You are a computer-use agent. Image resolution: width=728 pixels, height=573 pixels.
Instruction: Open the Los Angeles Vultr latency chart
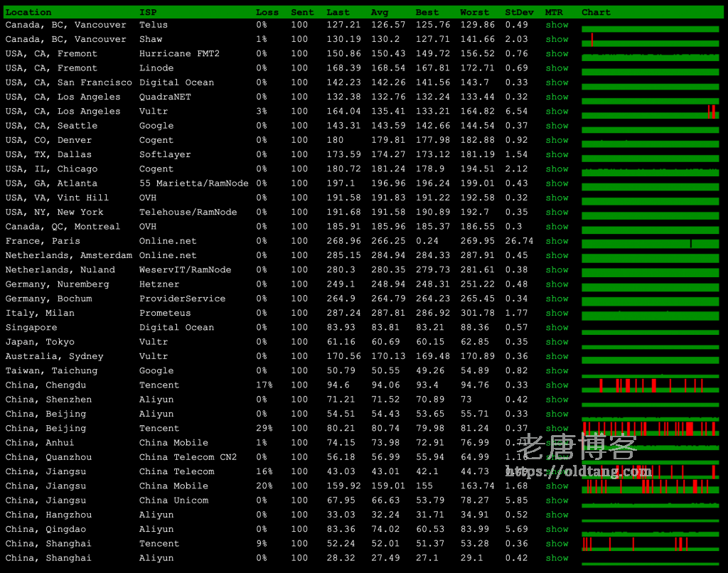pyautogui.click(x=650, y=112)
